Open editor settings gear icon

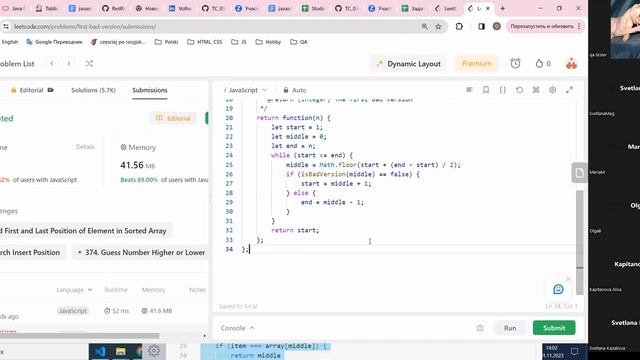click(552, 90)
